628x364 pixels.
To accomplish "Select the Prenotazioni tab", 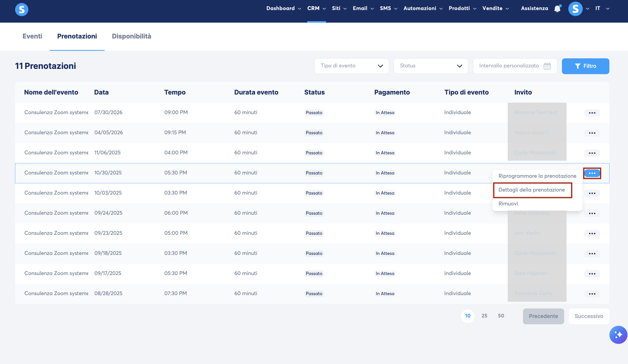I will click(77, 36).
